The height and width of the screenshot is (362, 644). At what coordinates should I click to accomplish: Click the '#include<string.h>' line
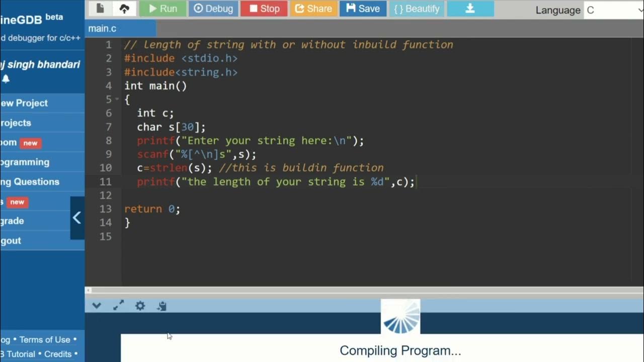pos(181,72)
